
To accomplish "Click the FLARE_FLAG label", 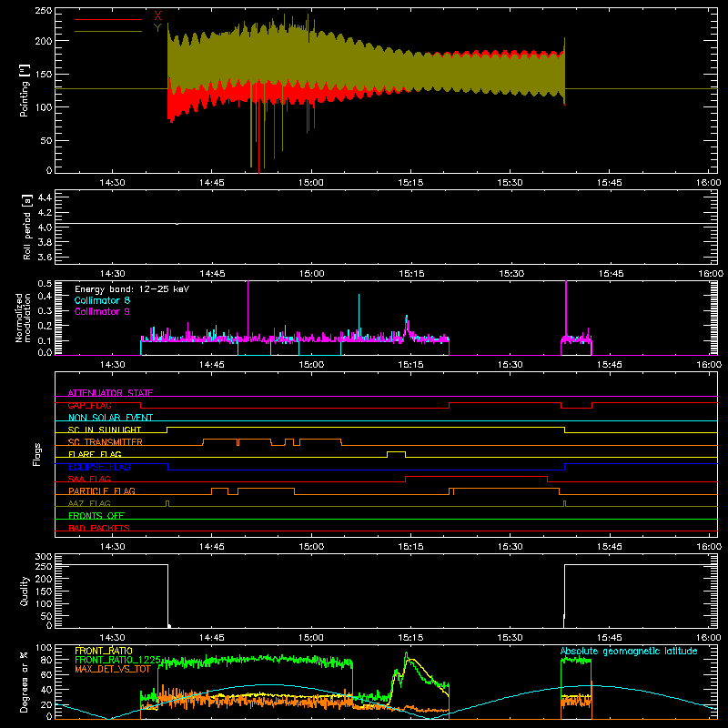I will pos(95,454).
